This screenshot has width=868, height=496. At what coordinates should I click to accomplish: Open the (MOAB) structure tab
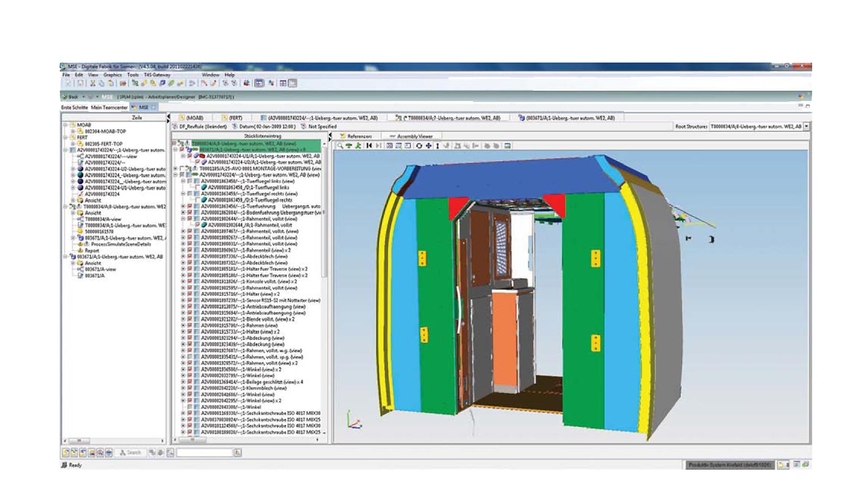[x=191, y=118]
